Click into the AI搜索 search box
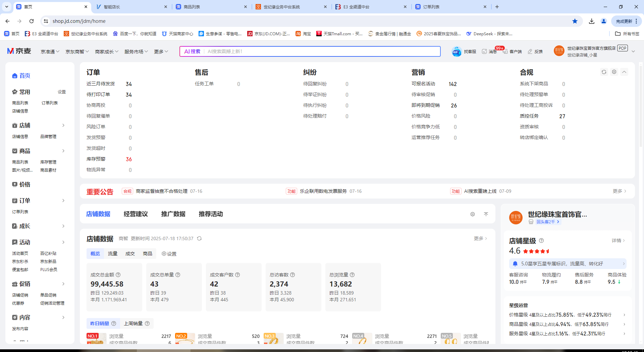The height and width of the screenshot is (352, 644). (322, 51)
